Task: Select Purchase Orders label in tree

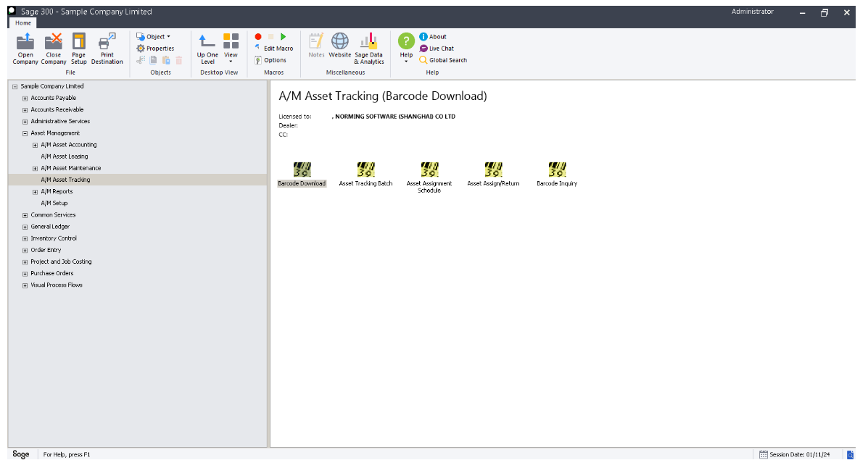Action: tap(52, 273)
